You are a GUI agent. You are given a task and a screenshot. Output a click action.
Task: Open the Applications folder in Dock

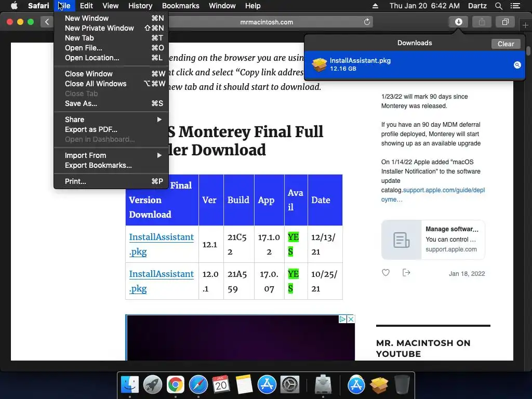356,384
